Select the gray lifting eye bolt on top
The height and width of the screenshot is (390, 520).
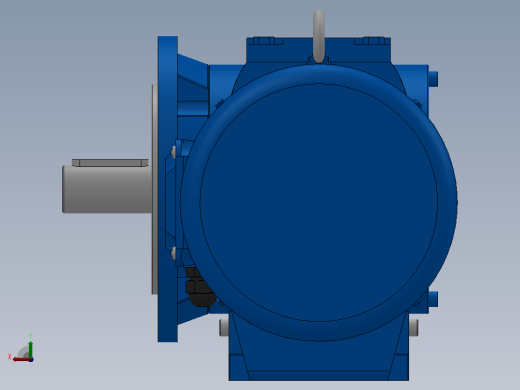(319, 36)
